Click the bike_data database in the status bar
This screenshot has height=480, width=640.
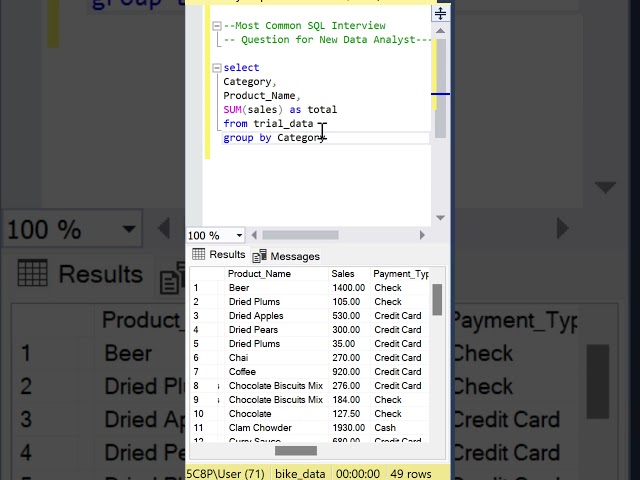[x=300, y=474]
